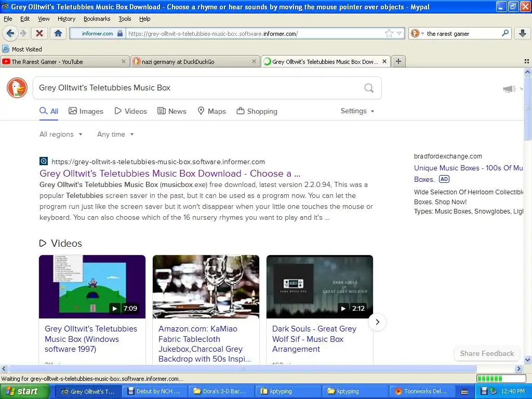Open the File menu
The image size is (532, 399).
click(8, 19)
